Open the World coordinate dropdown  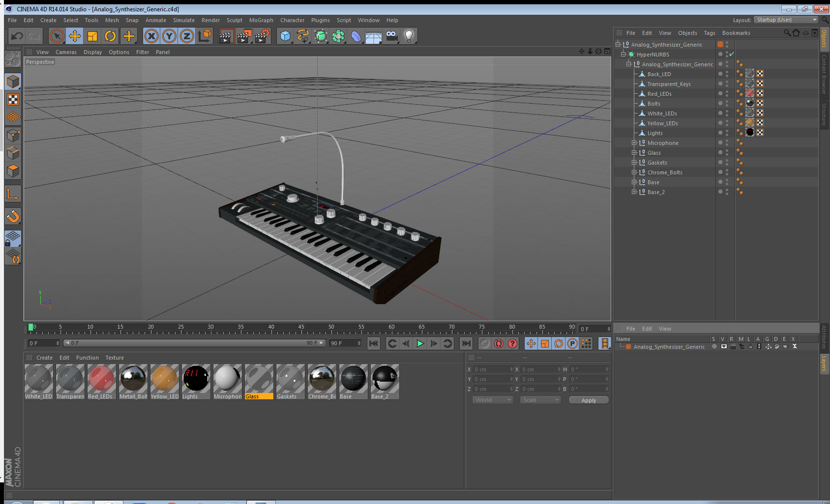click(x=493, y=400)
